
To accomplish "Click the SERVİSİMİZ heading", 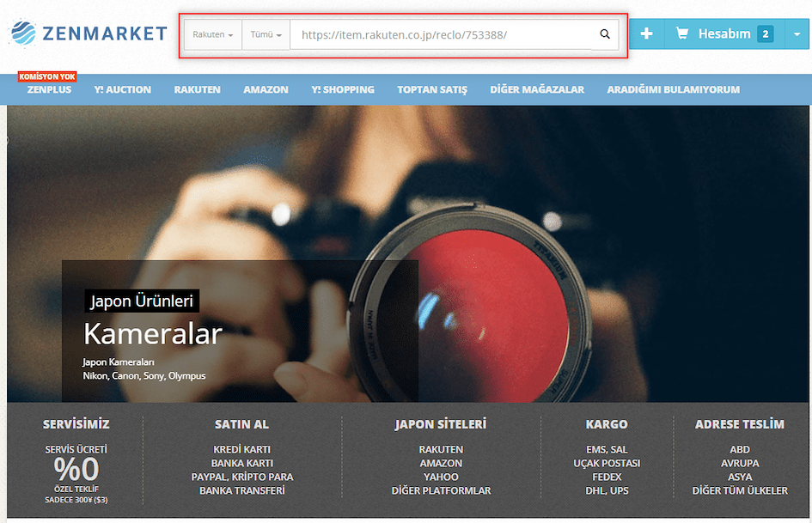I will point(76,424).
